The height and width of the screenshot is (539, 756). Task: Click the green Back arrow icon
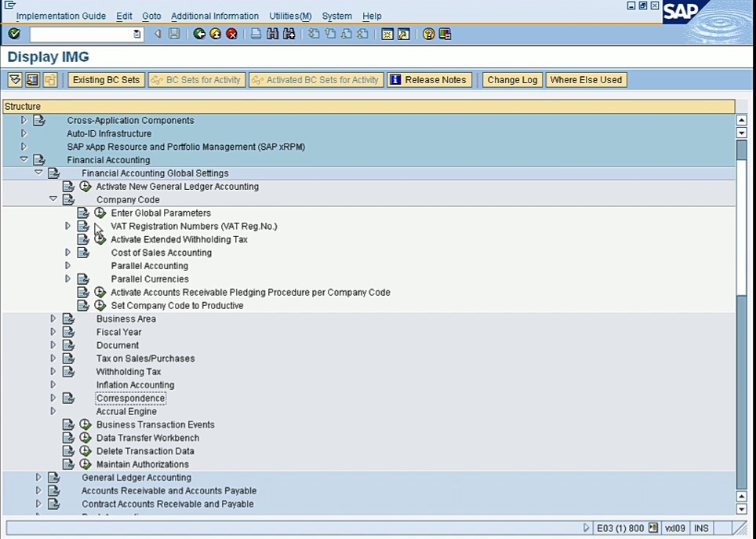point(199,34)
